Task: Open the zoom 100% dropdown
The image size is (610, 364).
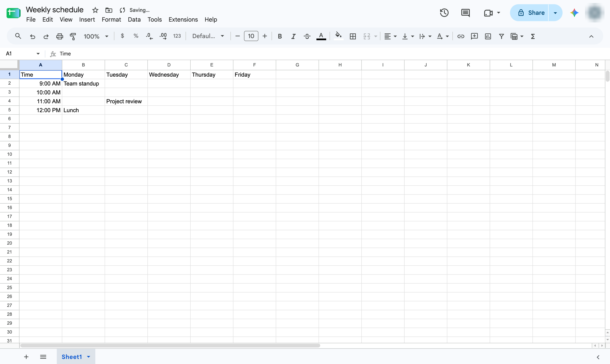Action: [x=96, y=36]
